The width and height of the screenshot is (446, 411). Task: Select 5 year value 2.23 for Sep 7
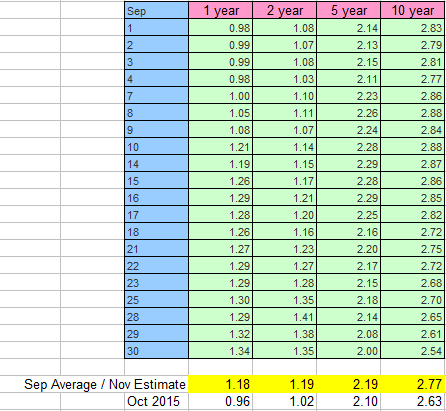point(349,95)
